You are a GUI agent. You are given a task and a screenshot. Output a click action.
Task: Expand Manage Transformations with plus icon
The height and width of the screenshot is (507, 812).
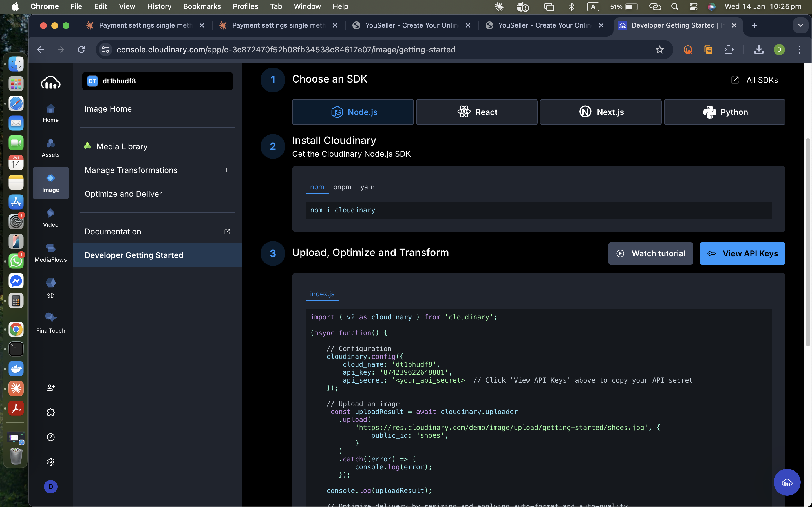[227, 170]
